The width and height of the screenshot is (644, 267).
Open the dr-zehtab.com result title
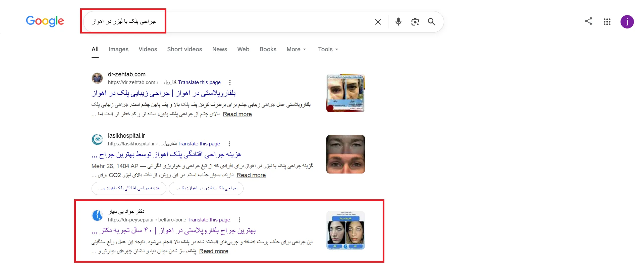point(164,93)
